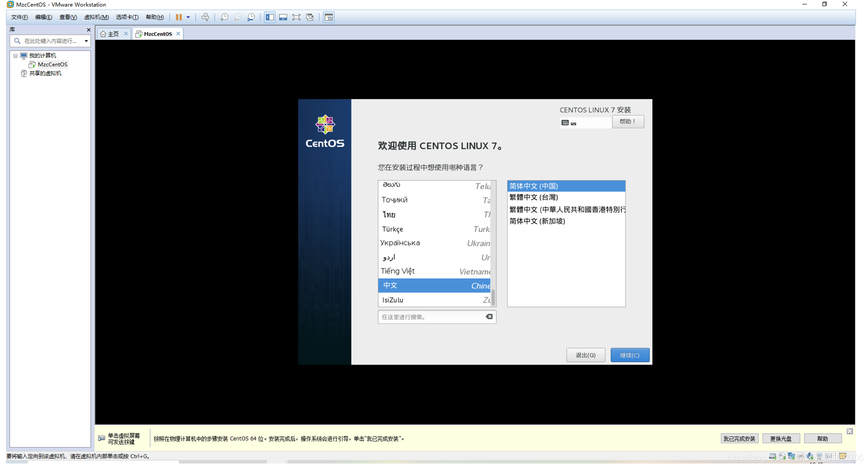The width and height of the screenshot is (868, 467).
Task: Clear the language search with backspace icon
Action: 489,316
